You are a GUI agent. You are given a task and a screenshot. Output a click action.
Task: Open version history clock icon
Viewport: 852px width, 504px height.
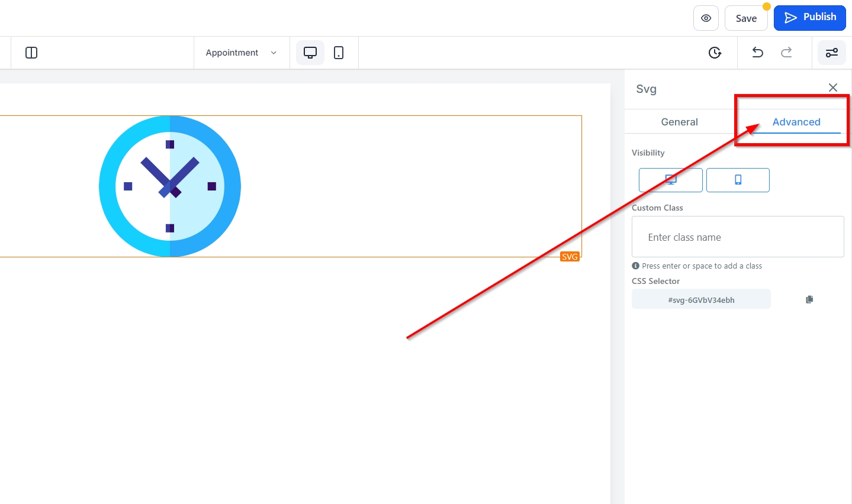click(715, 53)
